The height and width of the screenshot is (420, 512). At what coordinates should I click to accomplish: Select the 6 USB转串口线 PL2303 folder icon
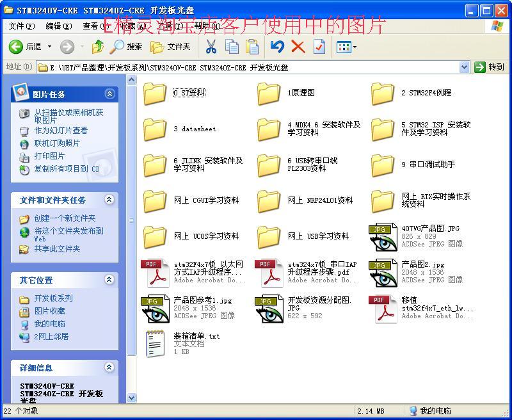[x=269, y=165]
